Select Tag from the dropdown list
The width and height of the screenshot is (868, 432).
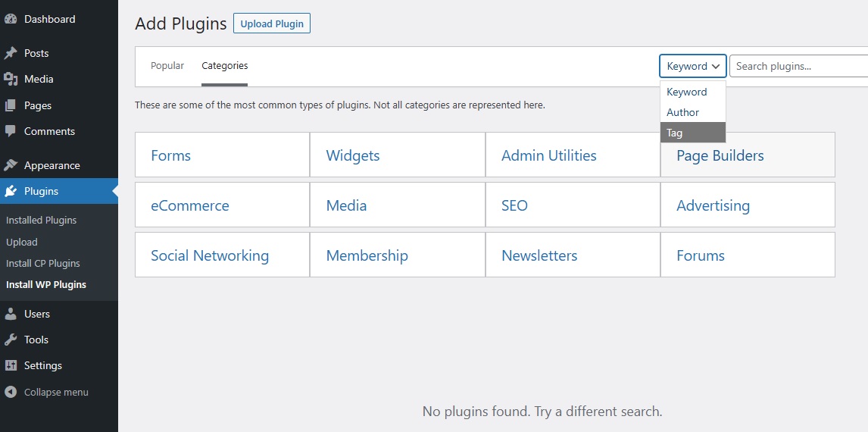(692, 133)
